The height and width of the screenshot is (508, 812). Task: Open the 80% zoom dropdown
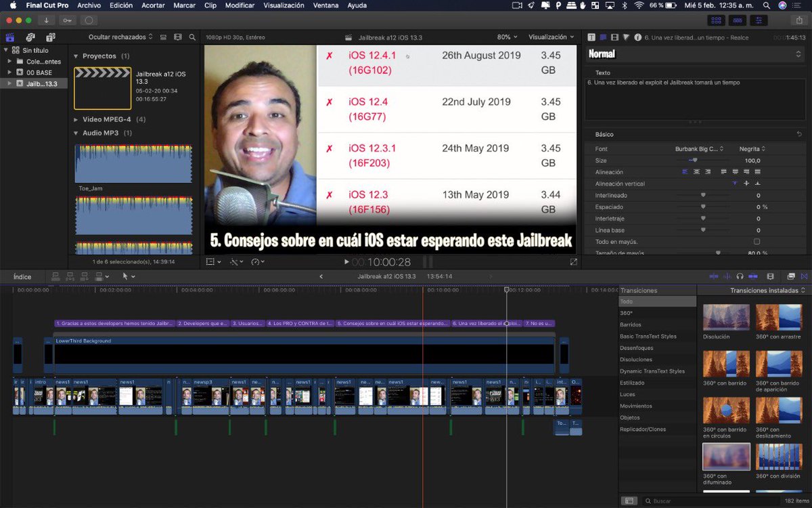pyautogui.click(x=507, y=37)
